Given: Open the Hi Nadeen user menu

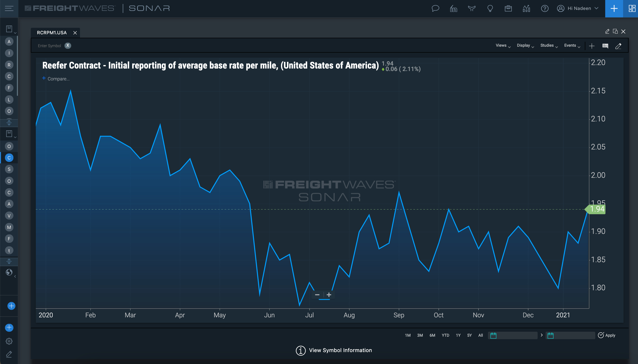Looking at the screenshot, I should tap(578, 8).
